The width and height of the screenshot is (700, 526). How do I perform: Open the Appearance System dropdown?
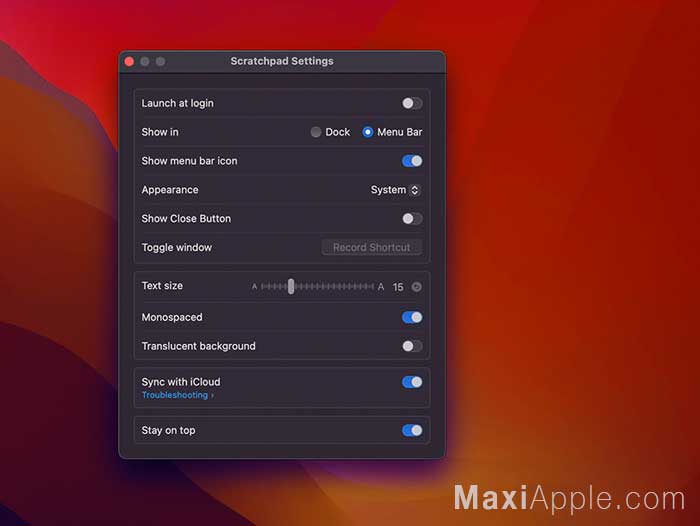(395, 190)
